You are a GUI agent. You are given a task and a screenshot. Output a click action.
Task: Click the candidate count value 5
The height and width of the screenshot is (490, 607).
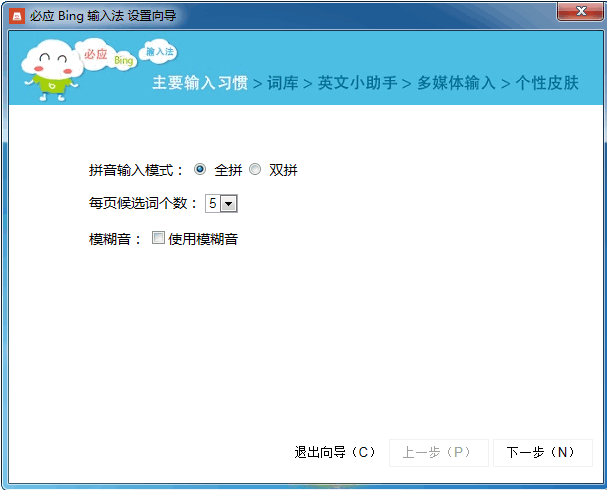(x=213, y=204)
